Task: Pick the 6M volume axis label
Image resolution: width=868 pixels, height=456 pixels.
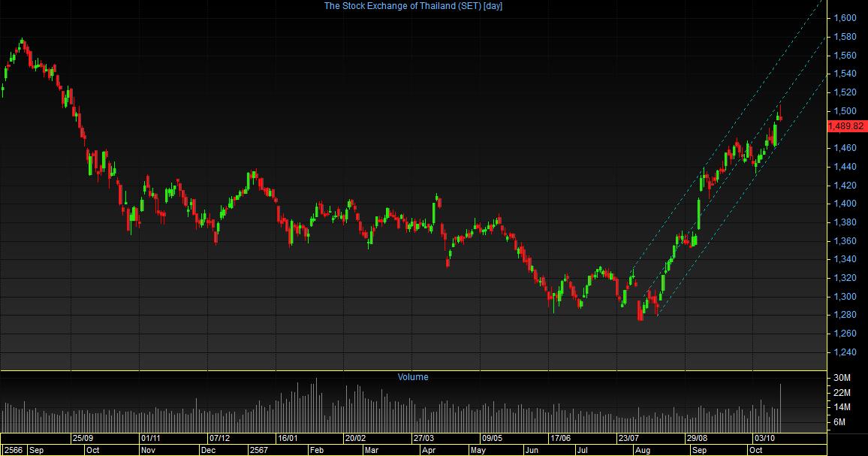Action: tap(839, 422)
